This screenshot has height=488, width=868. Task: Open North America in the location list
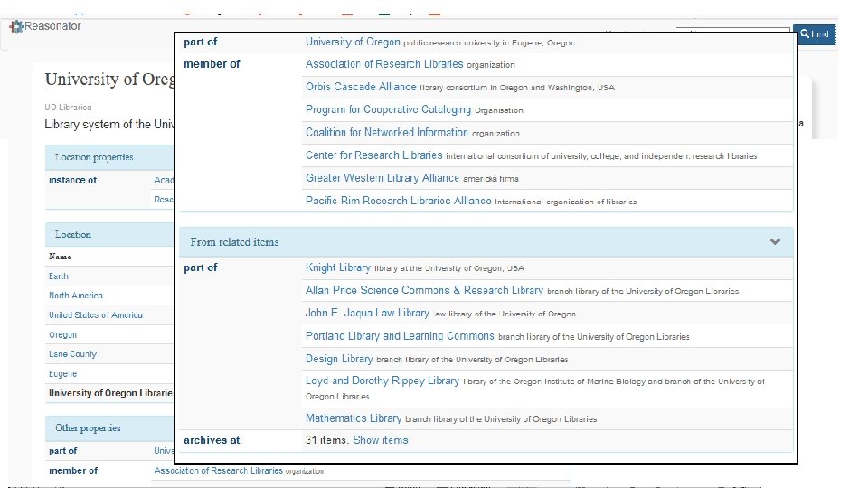click(76, 296)
